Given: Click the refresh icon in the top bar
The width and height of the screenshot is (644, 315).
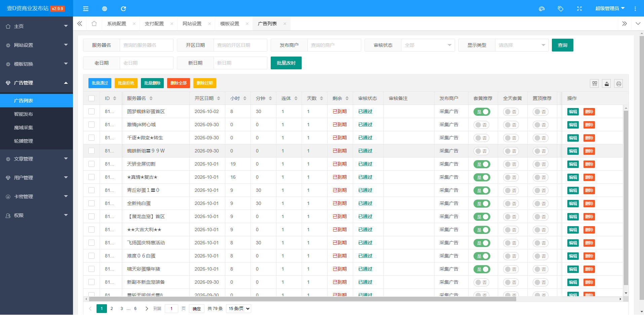Looking at the screenshot, I should click(x=123, y=8).
